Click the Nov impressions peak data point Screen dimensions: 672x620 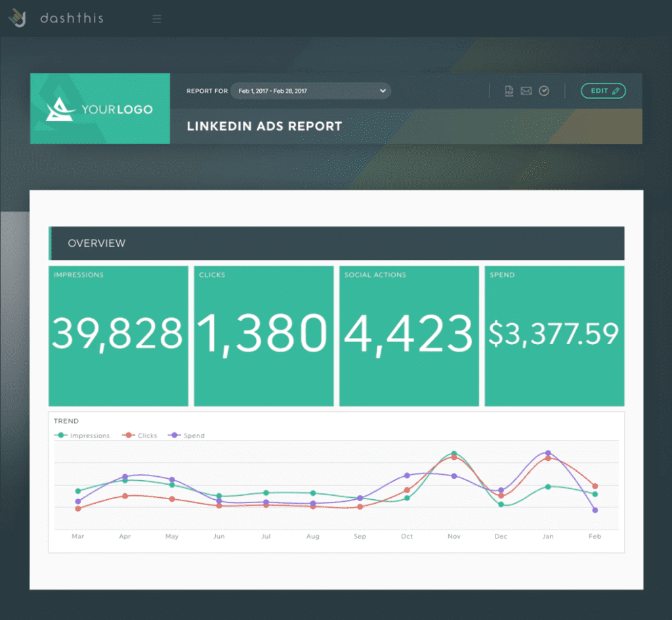pyautogui.click(x=454, y=453)
